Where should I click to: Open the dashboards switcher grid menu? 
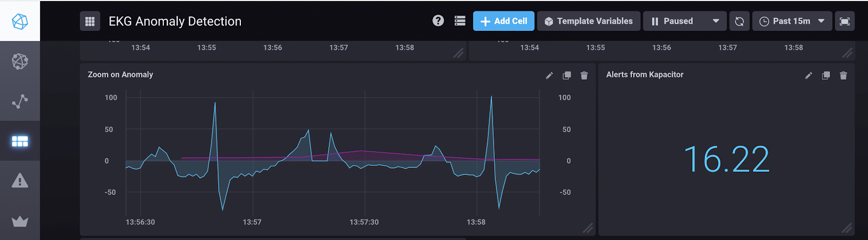click(x=90, y=21)
